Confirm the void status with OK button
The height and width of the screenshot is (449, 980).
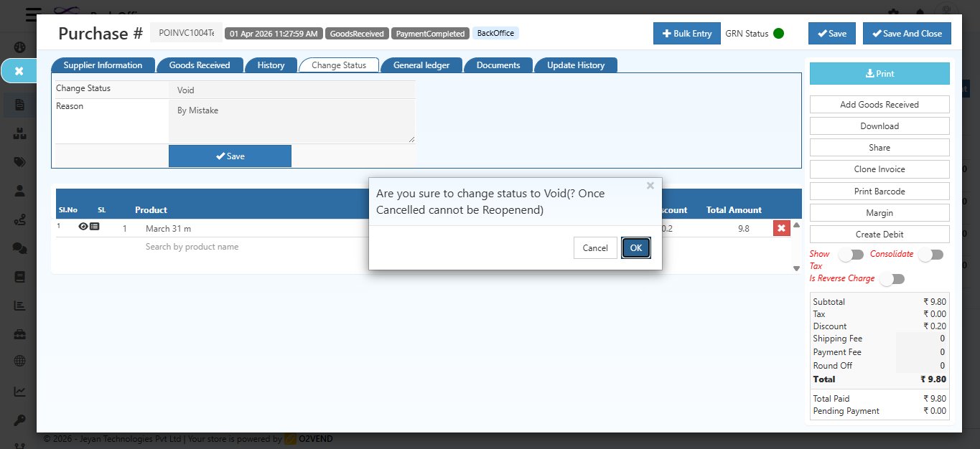(635, 247)
